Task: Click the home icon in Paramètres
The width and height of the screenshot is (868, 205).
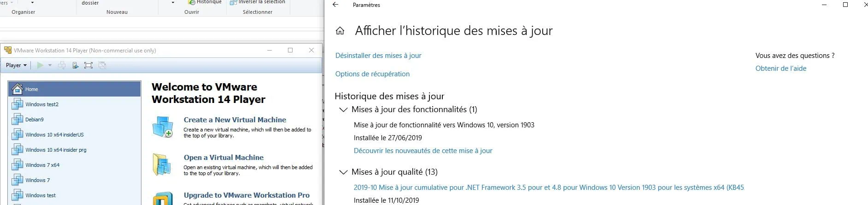Action: [340, 31]
